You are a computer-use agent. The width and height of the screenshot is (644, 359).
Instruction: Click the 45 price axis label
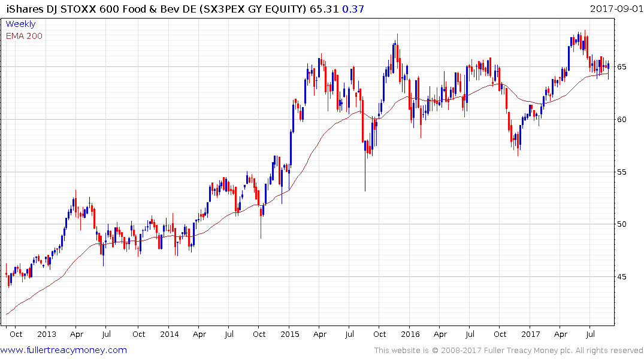621,276
